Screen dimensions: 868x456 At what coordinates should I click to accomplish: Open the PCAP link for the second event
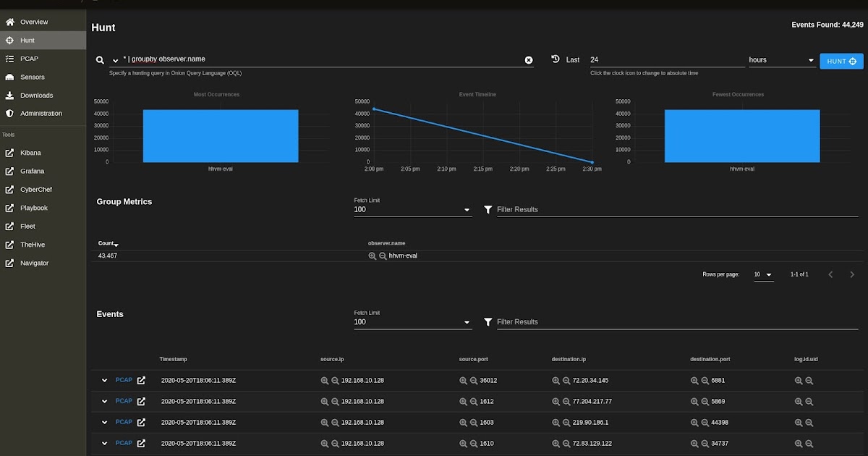coord(123,401)
